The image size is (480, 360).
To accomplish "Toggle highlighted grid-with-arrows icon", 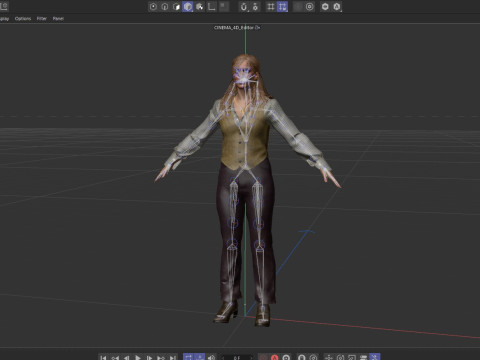I will click(x=282, y=7).
